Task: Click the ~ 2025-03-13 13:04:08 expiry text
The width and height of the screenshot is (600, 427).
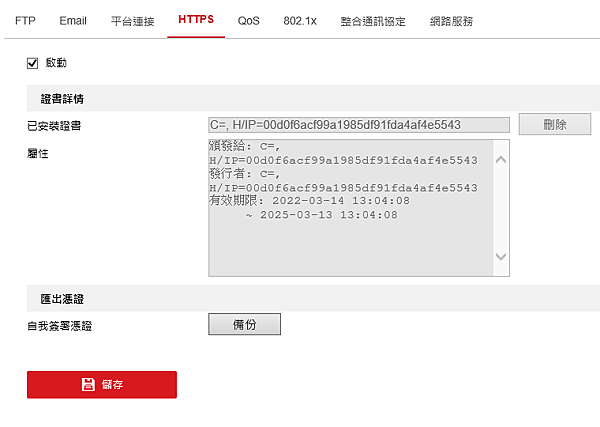Action: pyautogui.click(x=321, y=215)
